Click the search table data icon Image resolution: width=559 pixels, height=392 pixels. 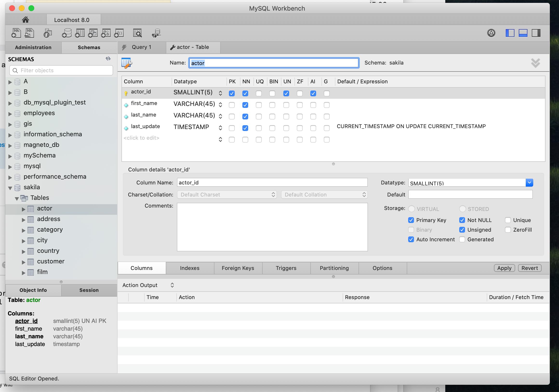(138, 33)
